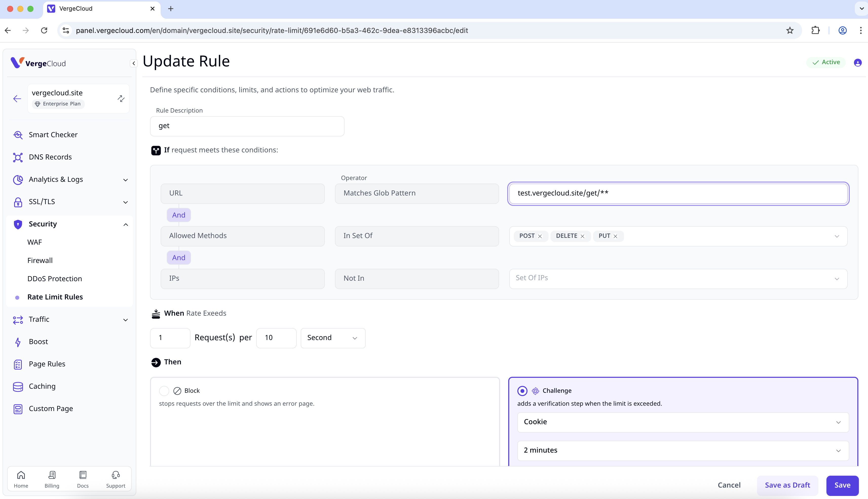Open Smart Checker from sidebar

tap(53, 135)
